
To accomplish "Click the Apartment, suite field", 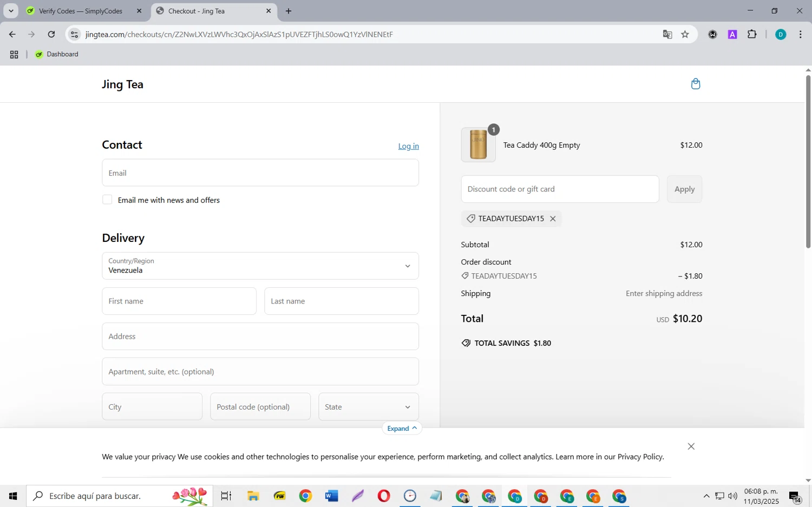I will [x=260, y=371].
